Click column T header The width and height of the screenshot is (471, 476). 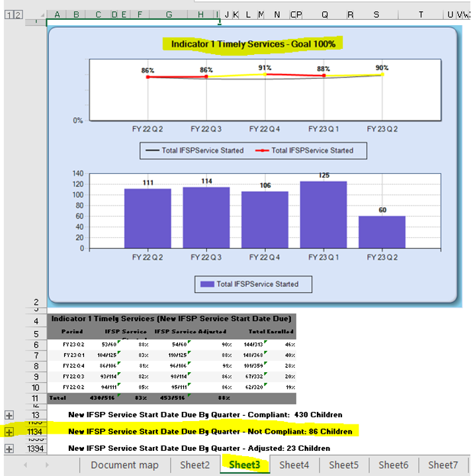pyautogui.click(x=421, y=15)
